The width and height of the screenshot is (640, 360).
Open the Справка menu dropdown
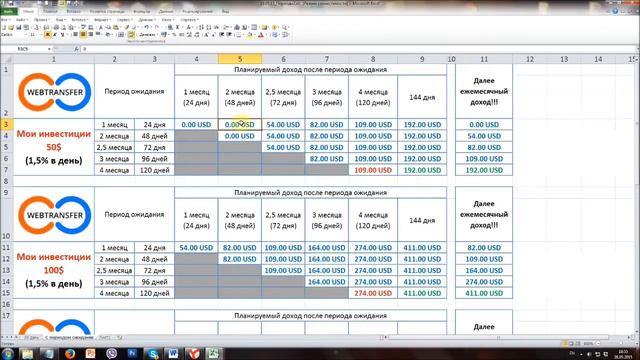[x=189, y=20]
